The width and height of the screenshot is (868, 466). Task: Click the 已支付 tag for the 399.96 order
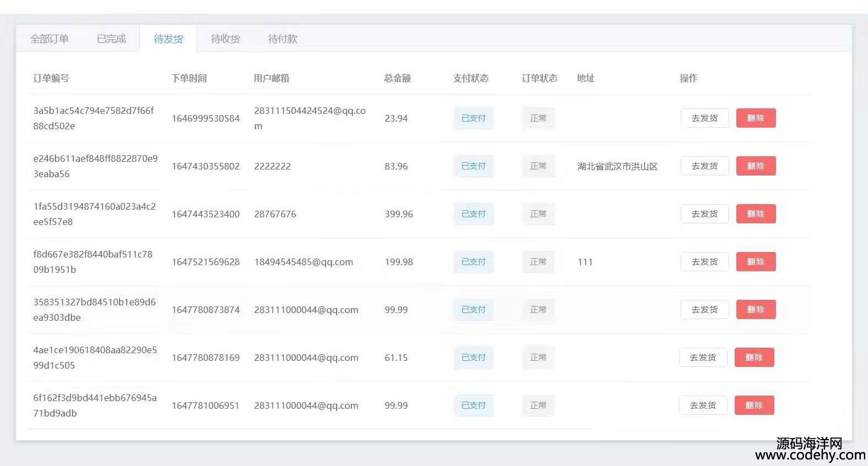pos(474,214)
